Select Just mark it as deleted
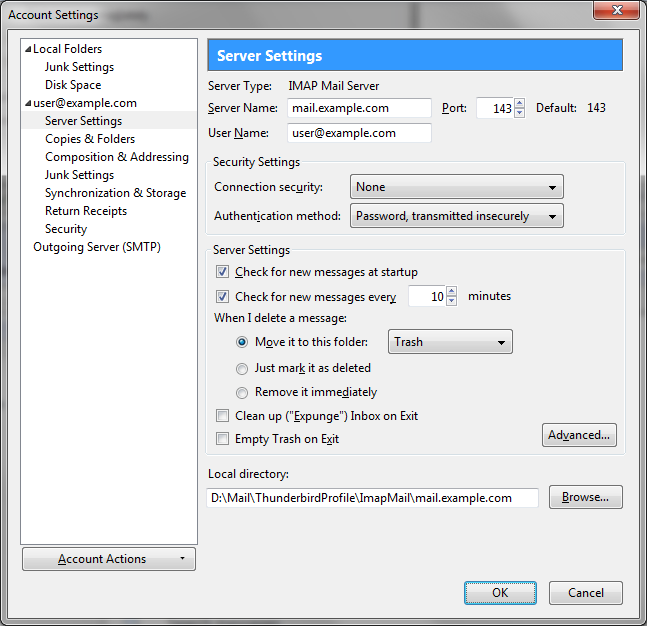The width and height of the screenshot is (647, 626). [242, 368]
